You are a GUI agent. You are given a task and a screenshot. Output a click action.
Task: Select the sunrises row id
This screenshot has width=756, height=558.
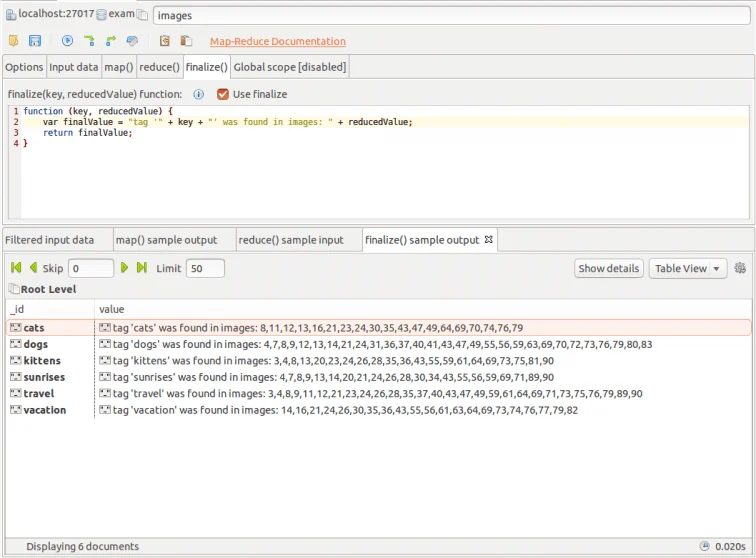tap(44, 377)
